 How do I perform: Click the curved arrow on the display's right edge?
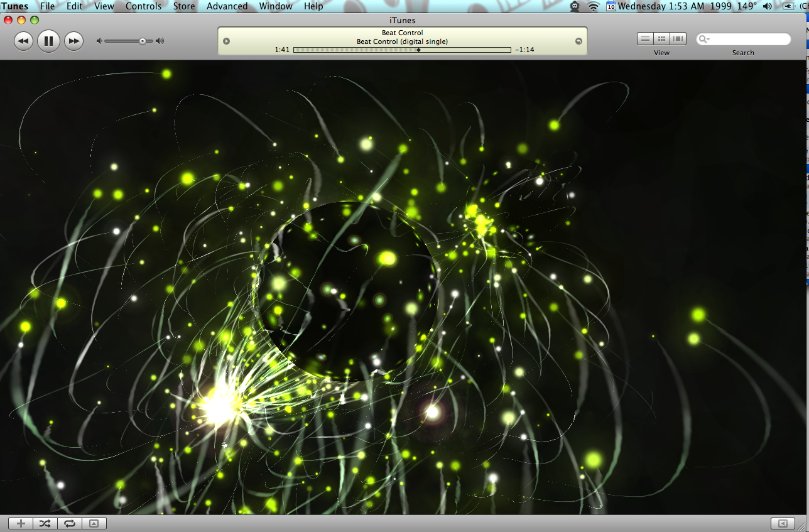pyautogui.click(x=578, y=41)
